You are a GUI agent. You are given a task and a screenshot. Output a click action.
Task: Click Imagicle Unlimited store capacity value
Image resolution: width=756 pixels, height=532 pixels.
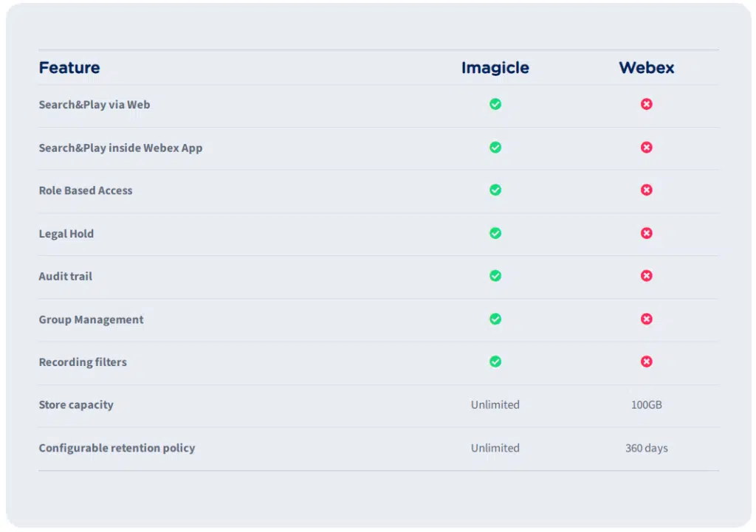tap(495, 405)
